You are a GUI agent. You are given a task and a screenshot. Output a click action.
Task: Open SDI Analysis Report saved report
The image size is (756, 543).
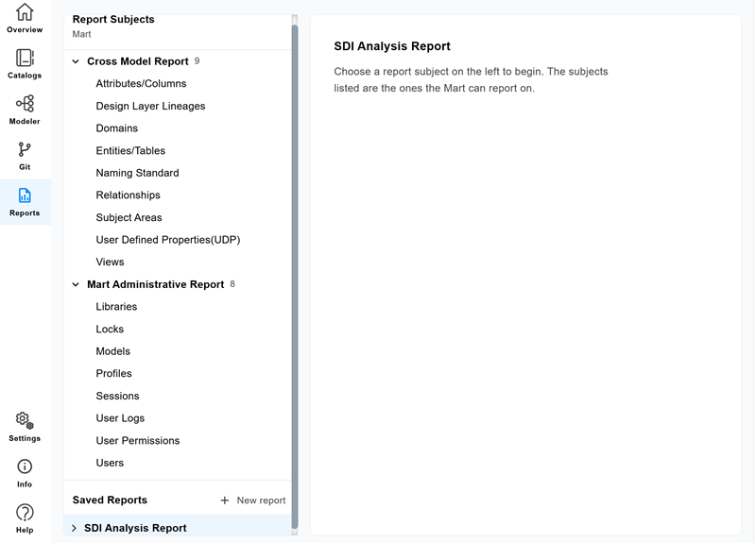click(x=135, y=529)
